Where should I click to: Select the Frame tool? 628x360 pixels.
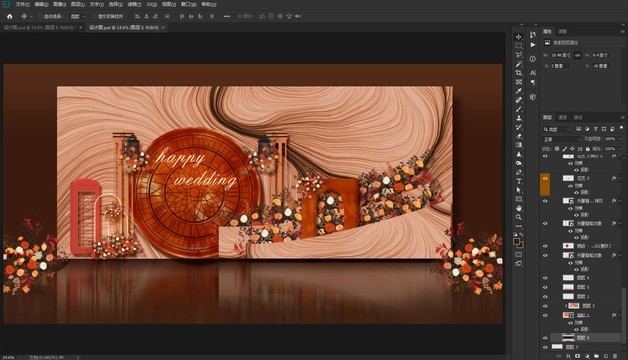coord(519,82)
